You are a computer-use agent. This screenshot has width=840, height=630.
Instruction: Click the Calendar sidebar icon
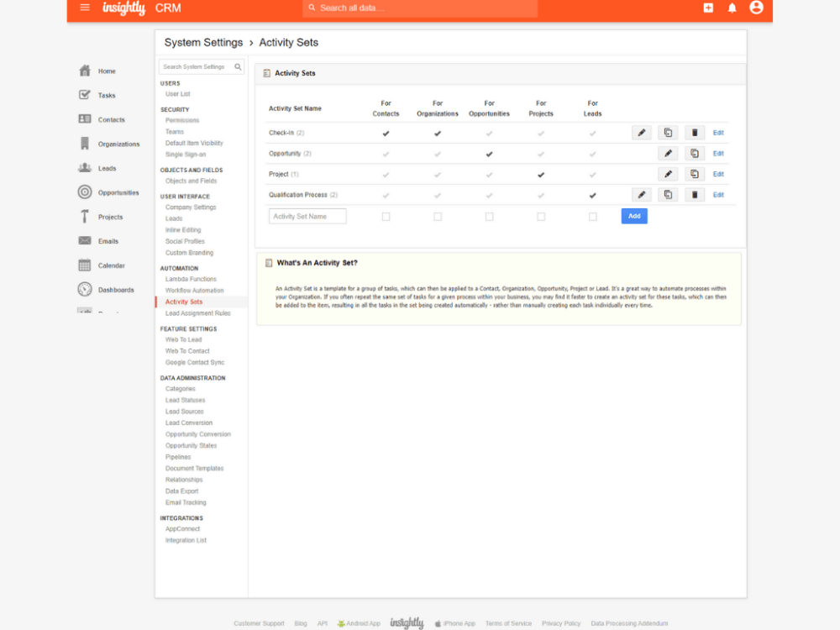tap(85, 265)
